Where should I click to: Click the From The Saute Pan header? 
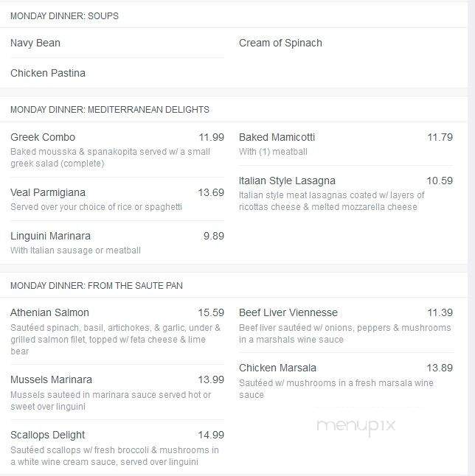pos(97,285)
